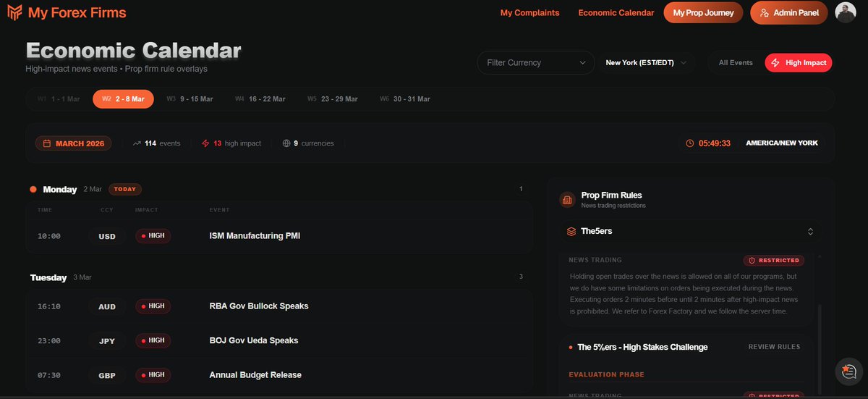Screen dimensions: 868x399
Task: Open the The5ers prop firm selector
Action: (x=691, y=232)
